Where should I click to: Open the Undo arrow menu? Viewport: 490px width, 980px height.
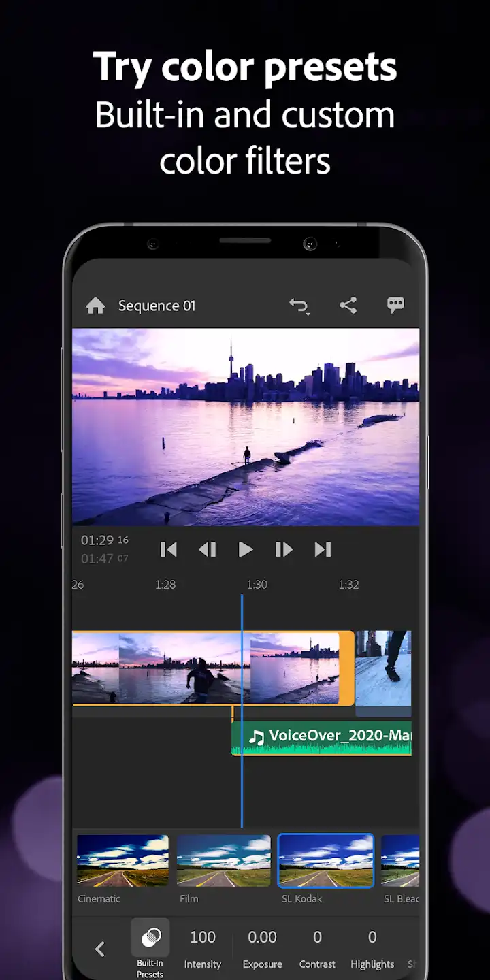(299, 306)
